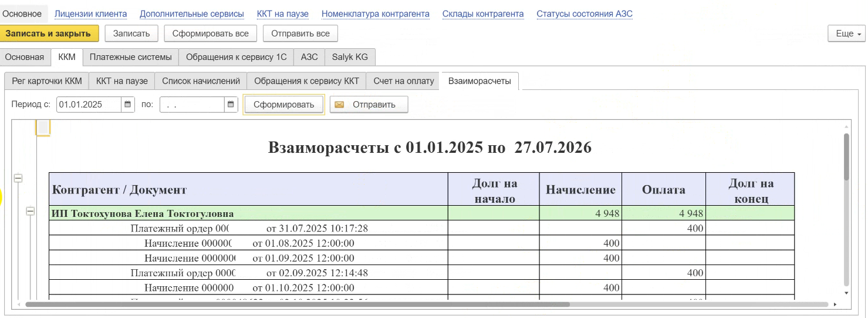Click Долг на начало column header
Screen dimensions: 868x318
[x=494, y=189]
